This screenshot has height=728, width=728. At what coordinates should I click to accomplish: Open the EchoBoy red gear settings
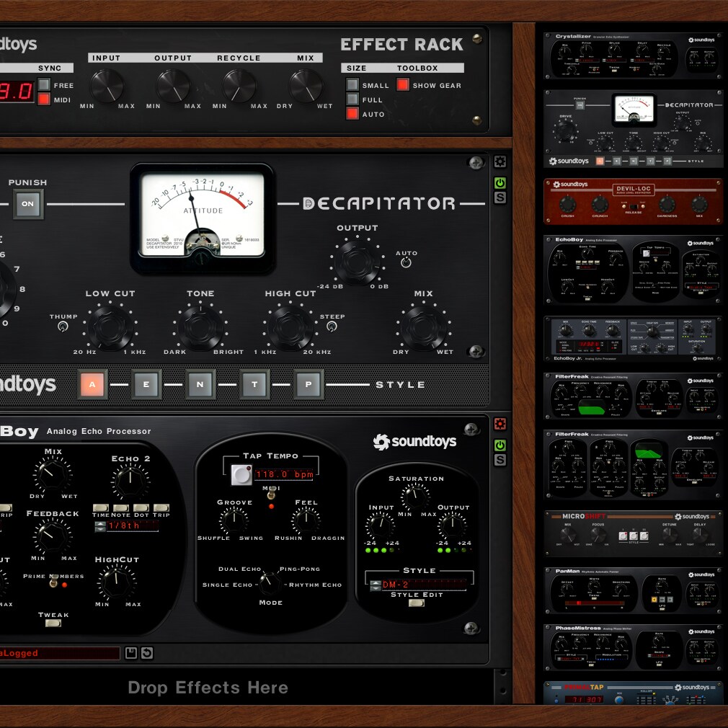(x=500, y=423)
